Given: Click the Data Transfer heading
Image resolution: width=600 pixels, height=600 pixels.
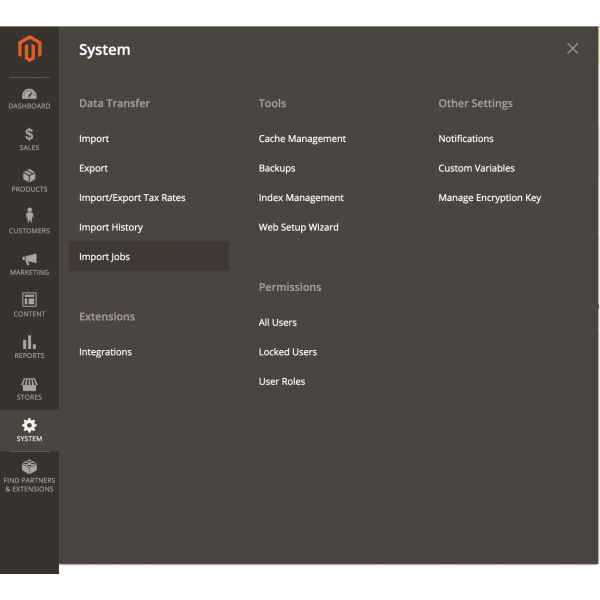Looking at the screenshot, I should [x=114, y=103].
